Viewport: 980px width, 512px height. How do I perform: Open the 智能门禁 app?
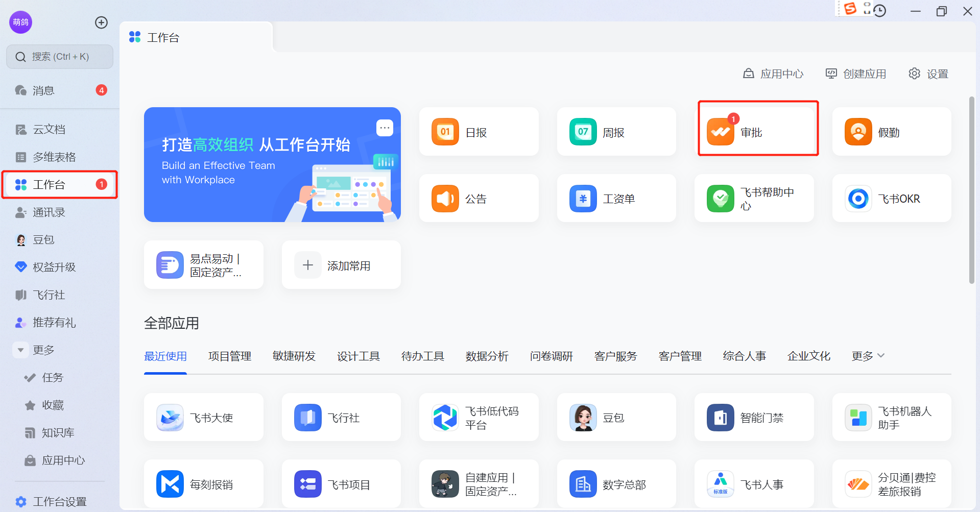pos(754,417)
